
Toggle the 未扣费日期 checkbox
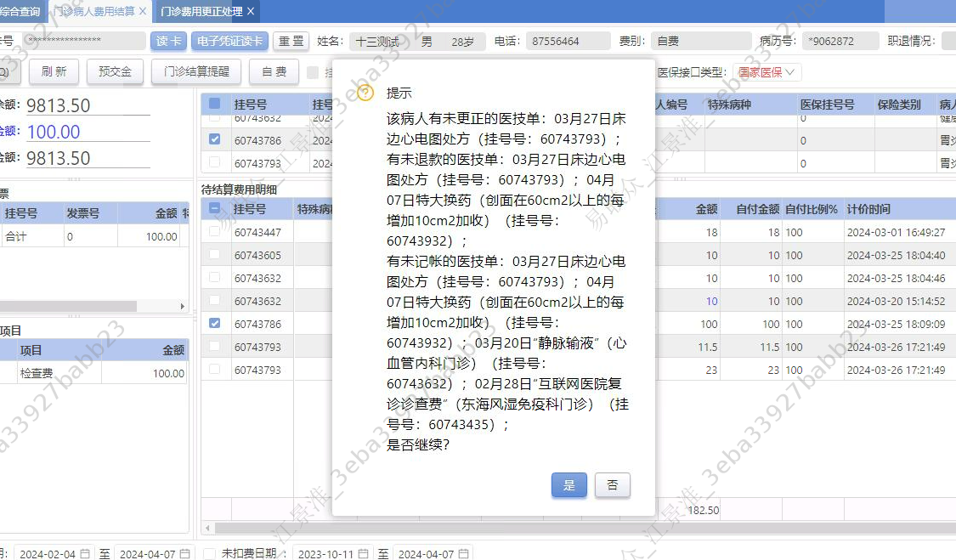210,553
